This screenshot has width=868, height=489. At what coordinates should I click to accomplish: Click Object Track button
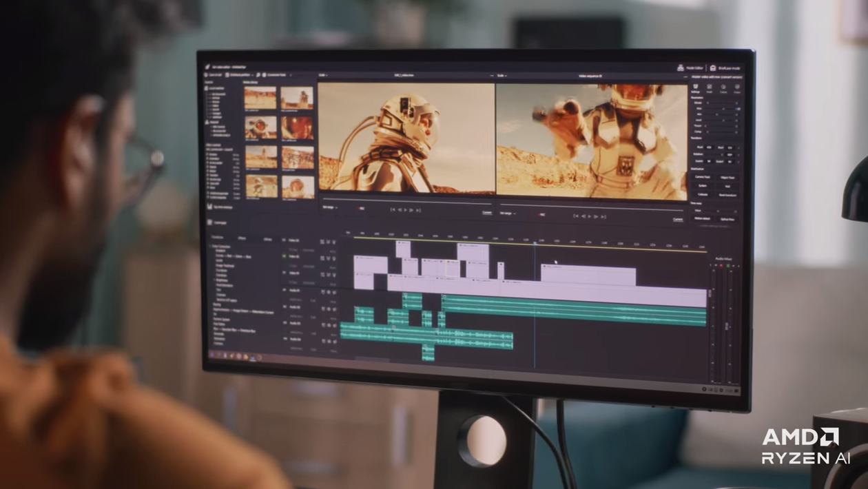coord(727,178)
